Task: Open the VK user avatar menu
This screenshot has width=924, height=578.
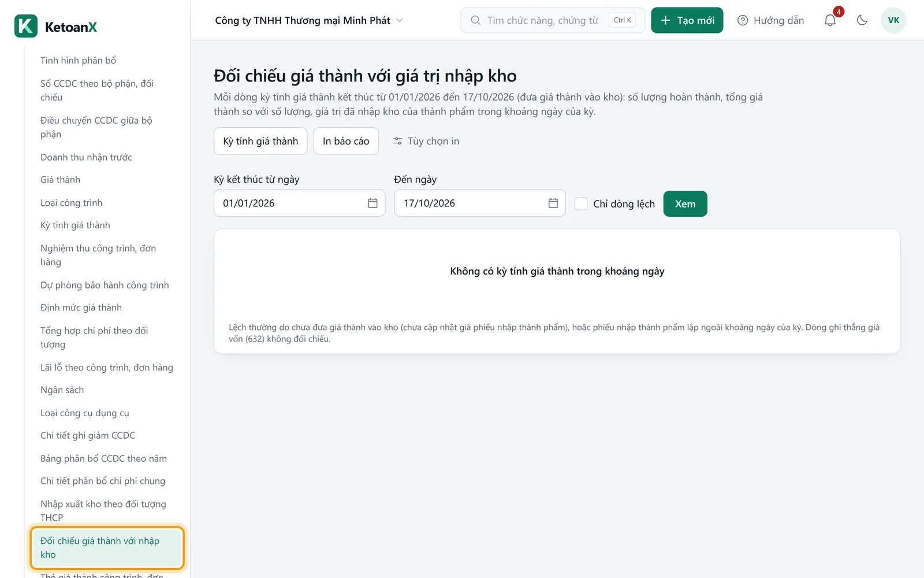Action: point(893,20)
